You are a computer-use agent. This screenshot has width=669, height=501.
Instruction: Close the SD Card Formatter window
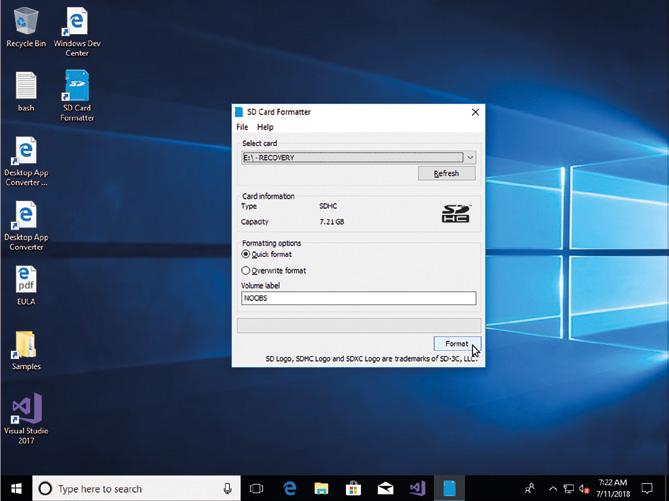tap(475, 112)
